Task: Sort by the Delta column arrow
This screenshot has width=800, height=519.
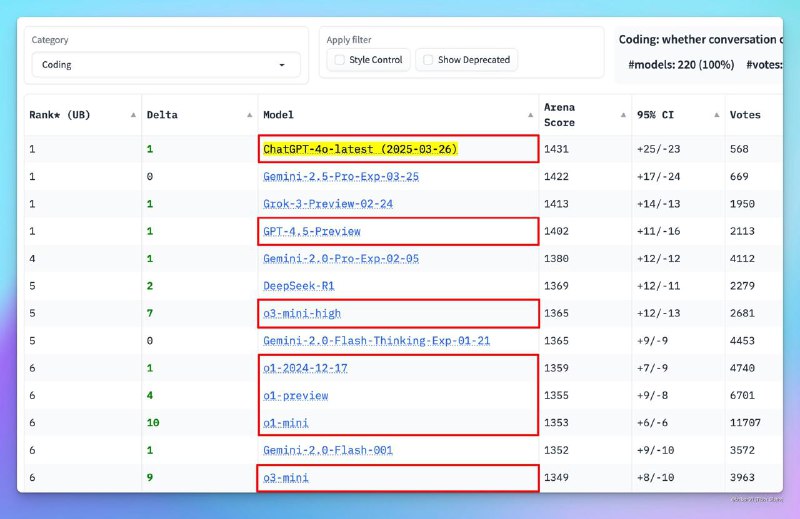Action: 249,115
